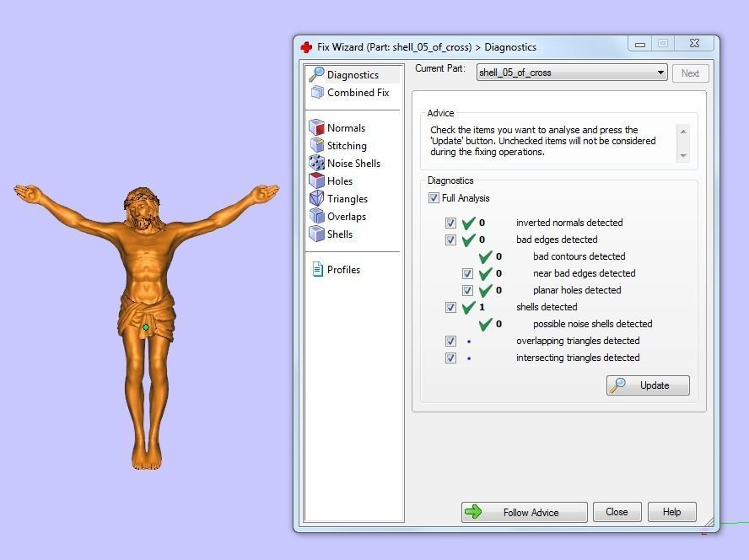Click the Combined Fix icon
The image size is (749, 560).
(316, 92)
